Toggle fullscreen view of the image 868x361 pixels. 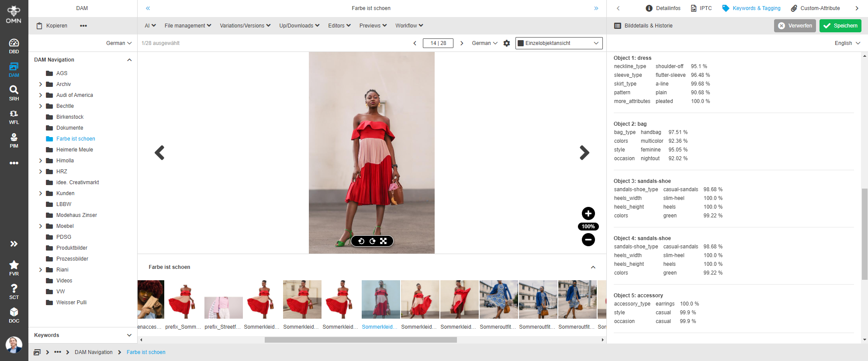tap(383, 241)
